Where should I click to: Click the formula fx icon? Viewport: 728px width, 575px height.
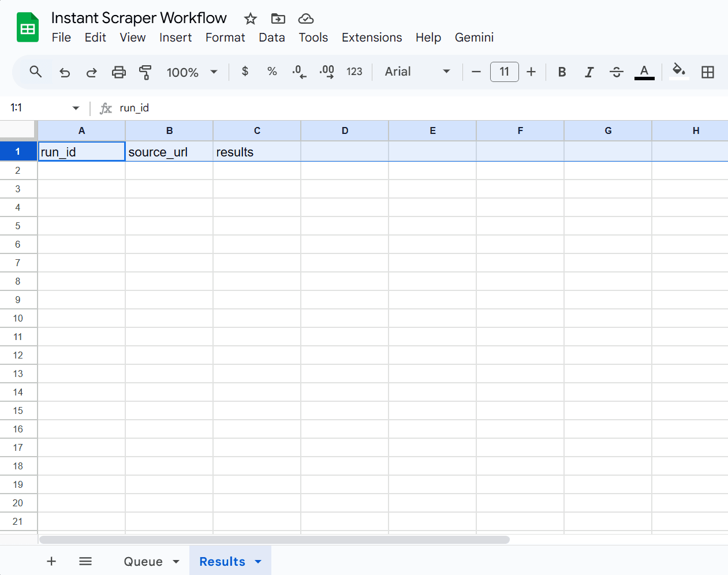point(106,108)
